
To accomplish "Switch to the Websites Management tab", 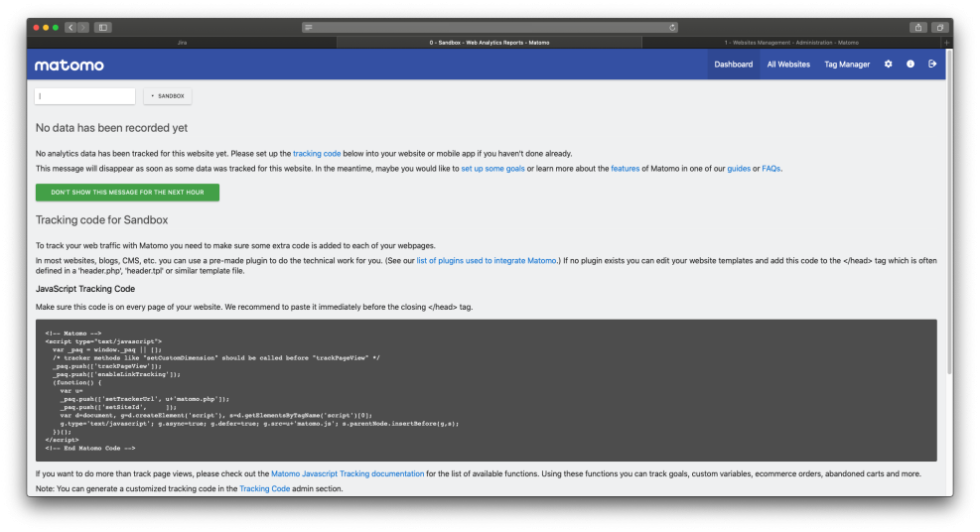I will pyautogui.click(x=791, y=43).
